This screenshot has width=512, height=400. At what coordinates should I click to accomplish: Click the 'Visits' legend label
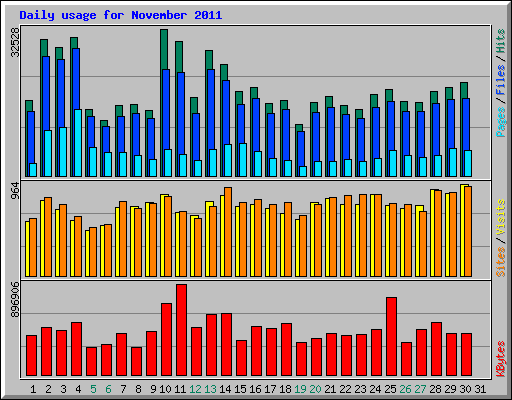pyautogui.click(x=500, y=218)
